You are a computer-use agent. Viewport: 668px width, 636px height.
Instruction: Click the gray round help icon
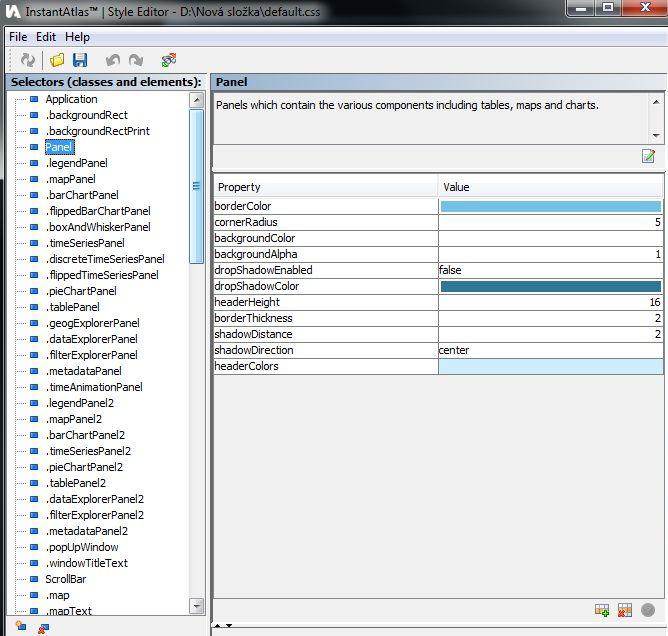648,610
